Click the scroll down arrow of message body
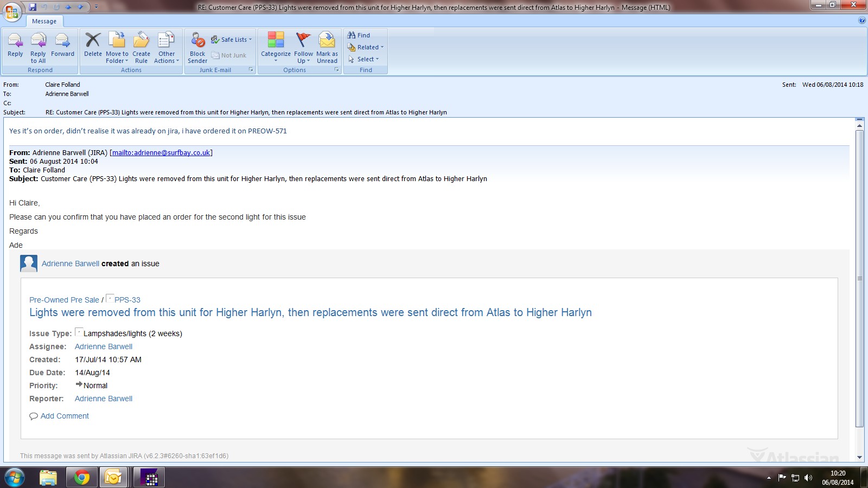The height and width of the screenshot is (488, 868). coord(859,457)
